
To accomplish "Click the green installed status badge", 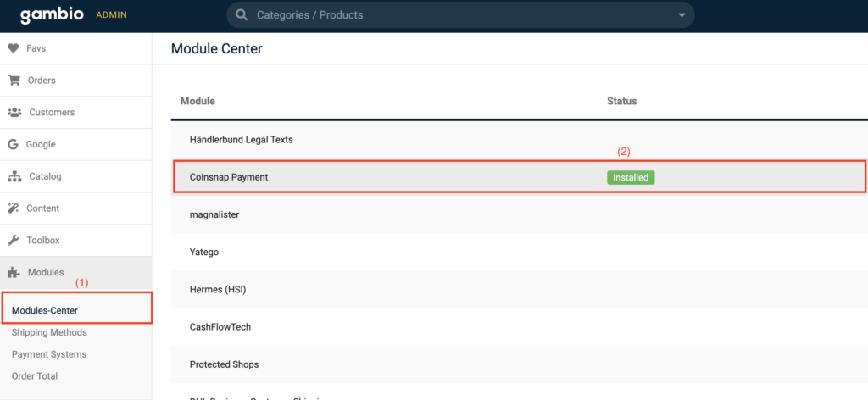I will [x=631, y=178].
